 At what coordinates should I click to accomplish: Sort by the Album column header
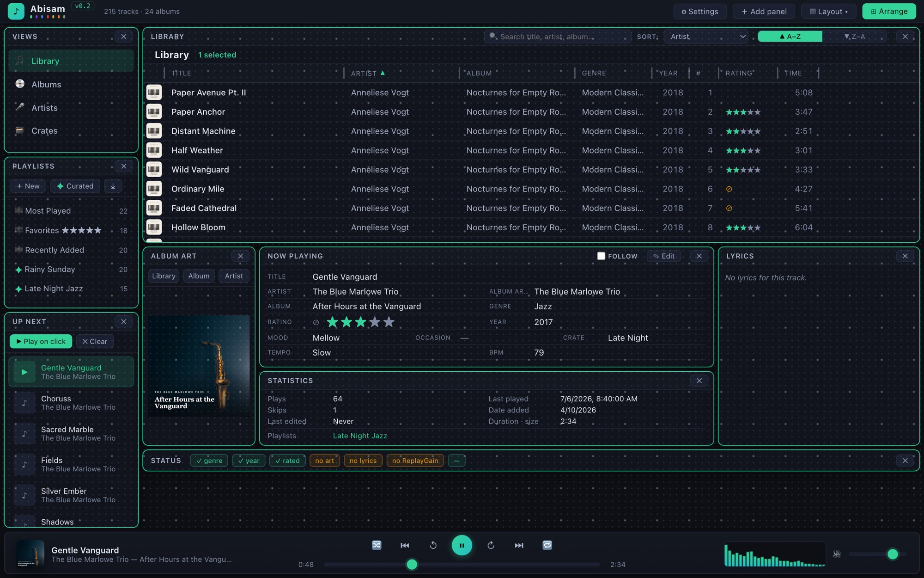point(479,73)
